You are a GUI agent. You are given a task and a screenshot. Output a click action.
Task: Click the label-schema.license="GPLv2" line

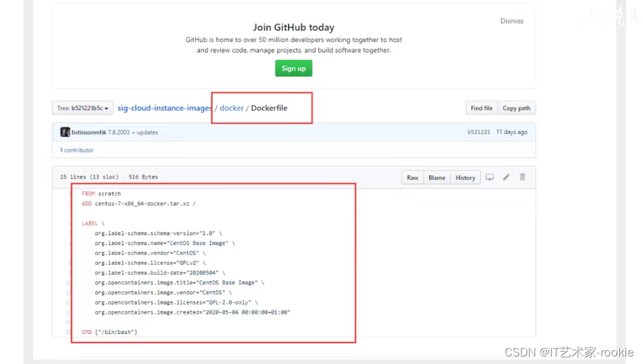[150, 263]
